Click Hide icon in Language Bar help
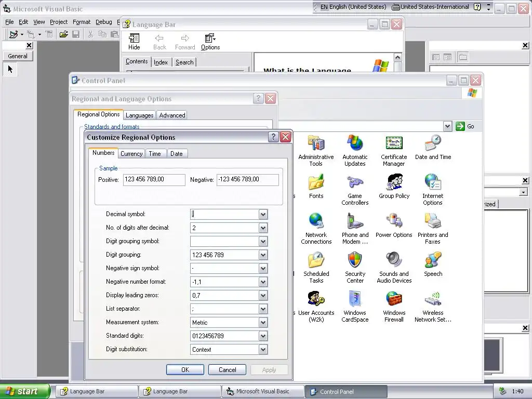The height and width of the screenshot is (399, 532). [134, 42]
